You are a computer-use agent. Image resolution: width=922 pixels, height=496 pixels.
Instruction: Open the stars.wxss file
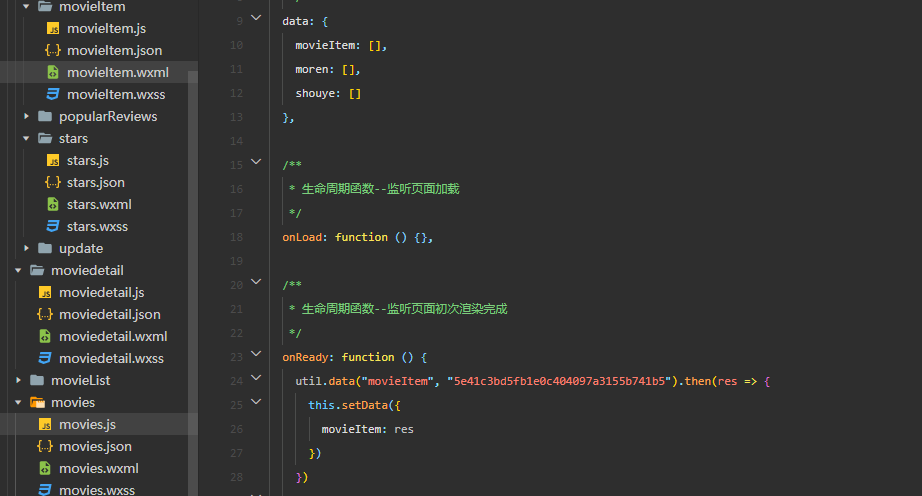click(97, 226)
